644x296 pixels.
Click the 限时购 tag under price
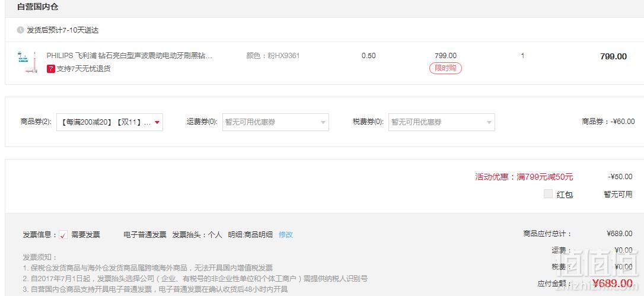[445, 68]
